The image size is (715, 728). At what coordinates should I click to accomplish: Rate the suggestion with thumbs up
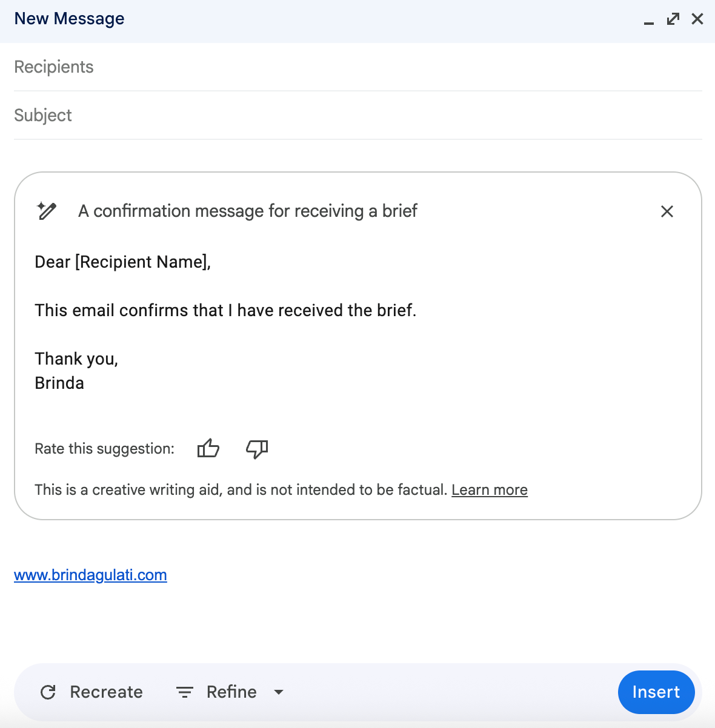point(208,449)
